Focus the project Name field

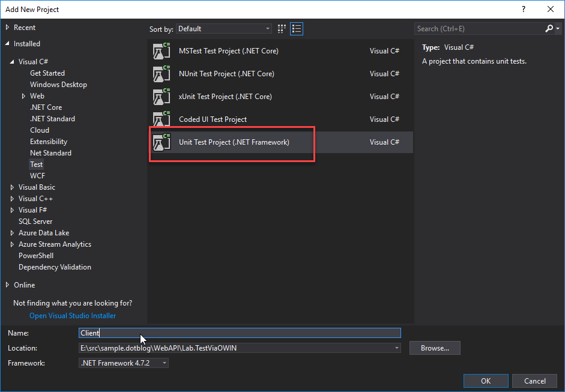[x=240, y=333]
